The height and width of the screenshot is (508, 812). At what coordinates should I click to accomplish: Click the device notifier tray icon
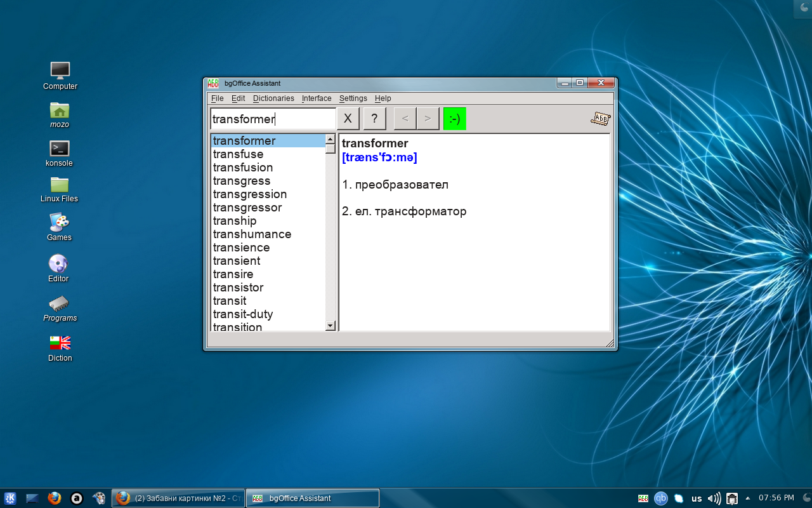tap(732, 498)
